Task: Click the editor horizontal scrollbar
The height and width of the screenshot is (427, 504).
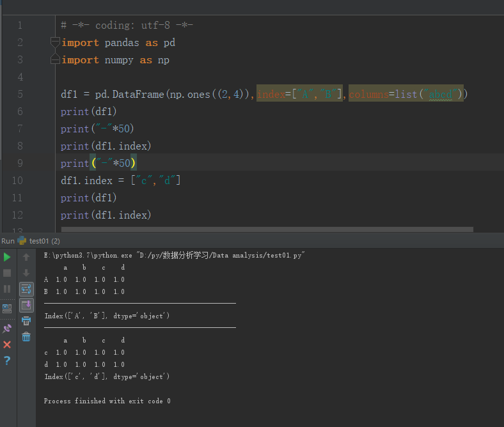Action: click(x=267, y=229)
